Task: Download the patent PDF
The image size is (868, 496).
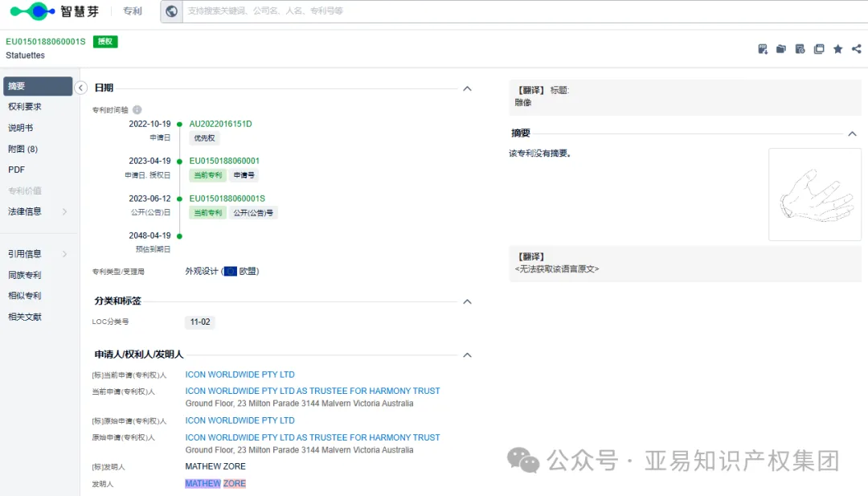Action: pos(762,48)
